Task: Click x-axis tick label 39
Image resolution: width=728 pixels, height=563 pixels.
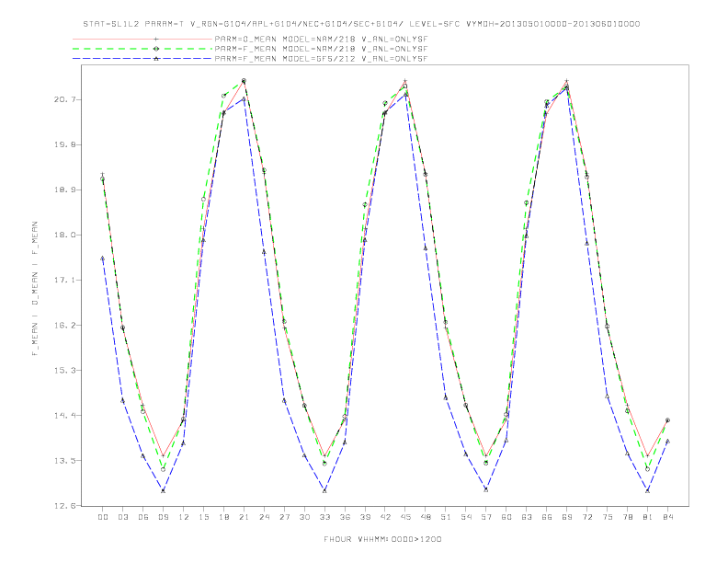Action: click(365, 517)
